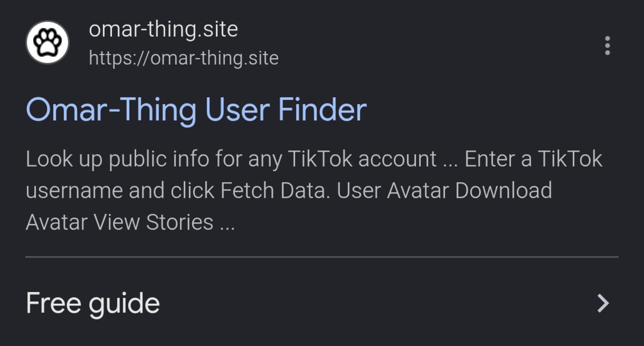Open the Free guide chevron arrow
Viewport: 644px width, 346px height.
[x=604, y=303]
